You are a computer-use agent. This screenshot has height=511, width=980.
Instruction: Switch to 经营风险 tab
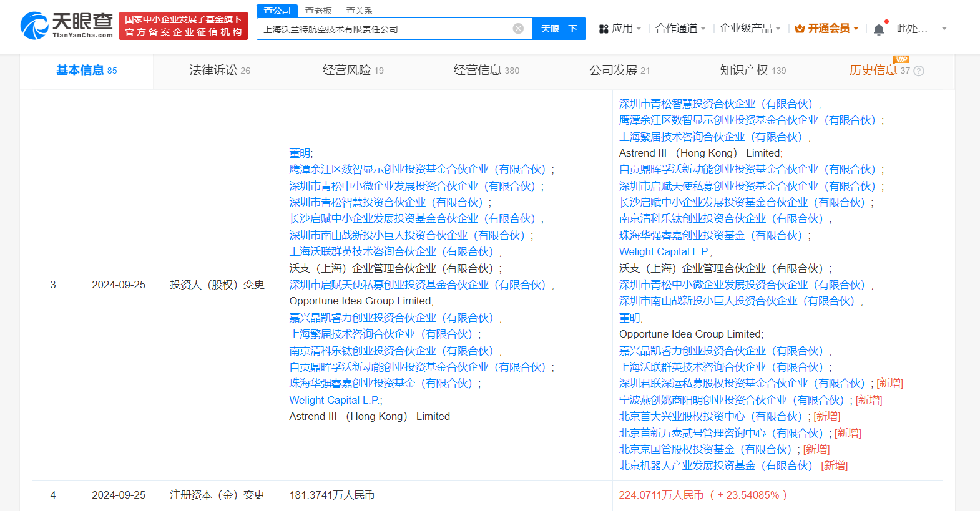tap(353, 71)
